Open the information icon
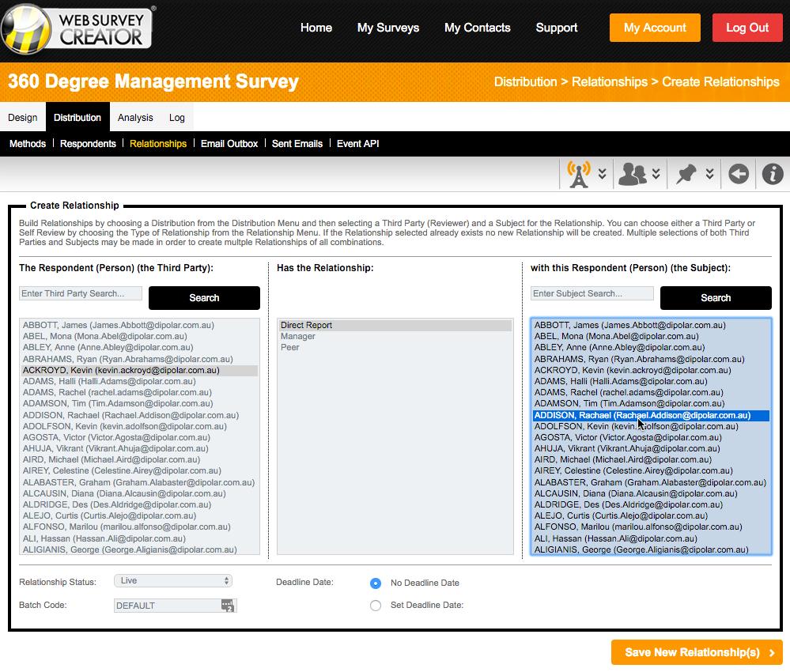This screenshot has width=790, height=672. (x=772, y=174)
